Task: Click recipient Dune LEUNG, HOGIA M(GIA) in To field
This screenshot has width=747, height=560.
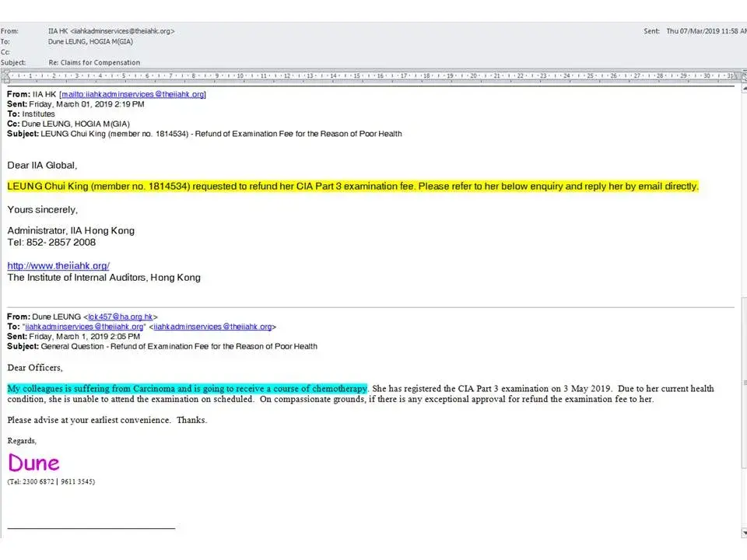Action: click(90, 41)
